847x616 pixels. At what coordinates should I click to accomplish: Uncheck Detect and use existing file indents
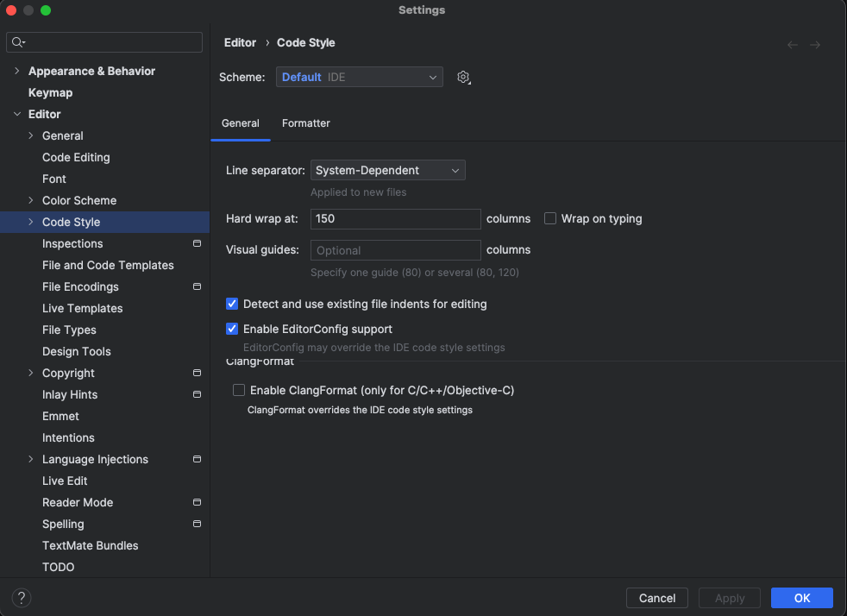coord(232,304)
